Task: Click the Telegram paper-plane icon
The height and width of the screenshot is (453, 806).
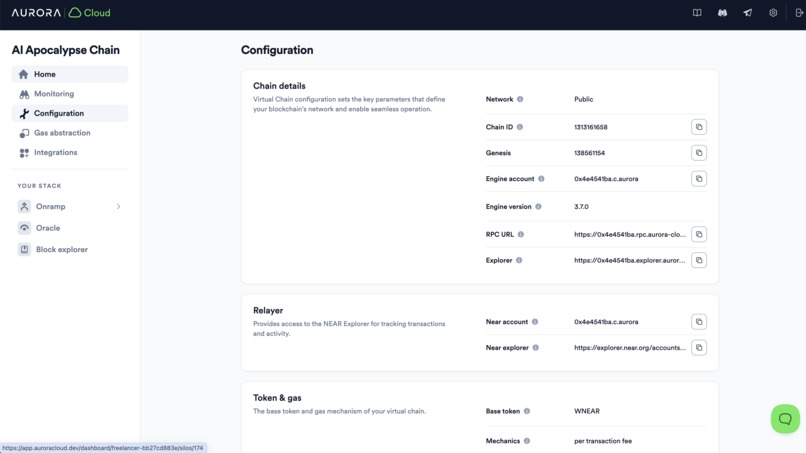Action: 747,13
